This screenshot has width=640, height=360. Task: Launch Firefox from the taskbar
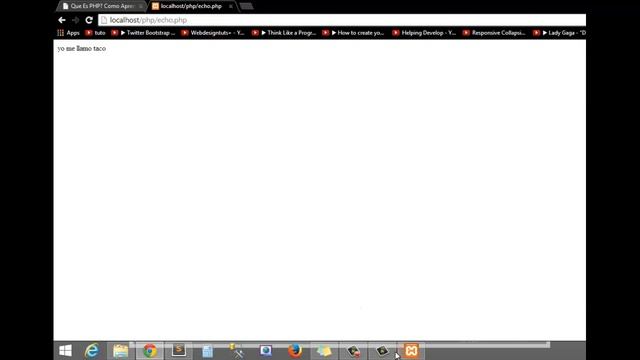coord(295,351)
